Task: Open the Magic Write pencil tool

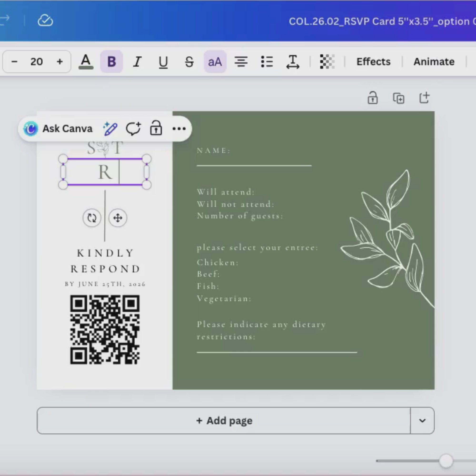Action: (x=110, y=129)
